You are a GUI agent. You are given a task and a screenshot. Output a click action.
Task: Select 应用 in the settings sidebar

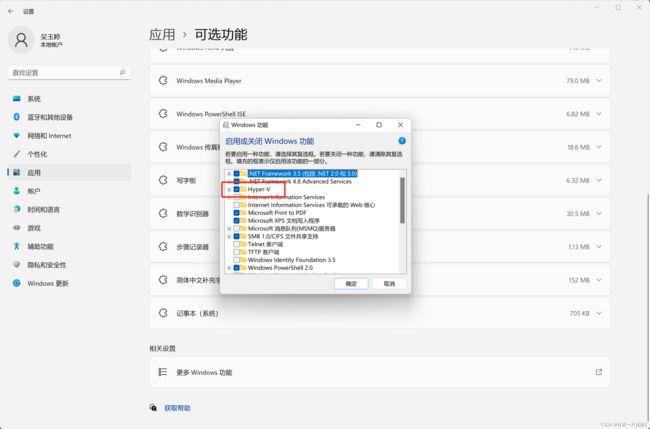click(x=69, y=172)
